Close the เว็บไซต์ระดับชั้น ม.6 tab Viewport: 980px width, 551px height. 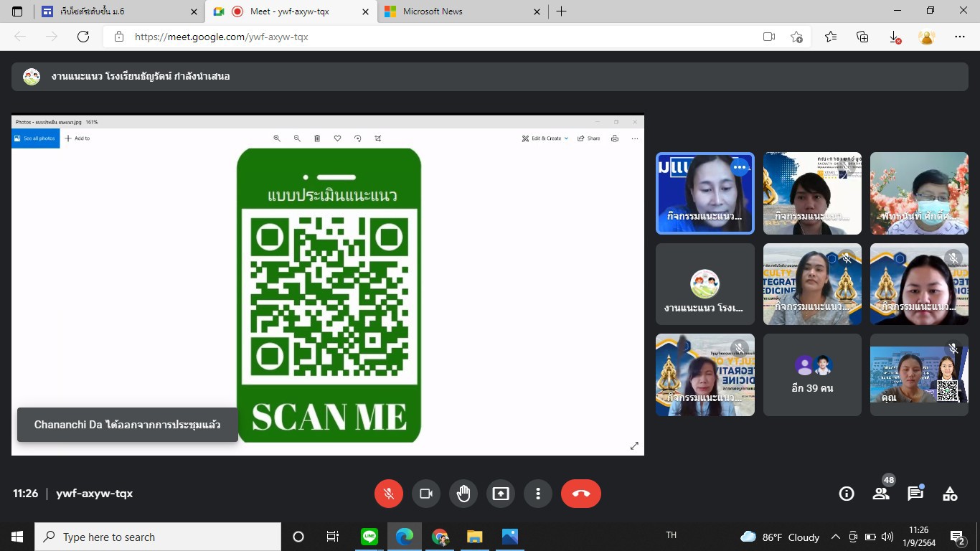(194, 11)
